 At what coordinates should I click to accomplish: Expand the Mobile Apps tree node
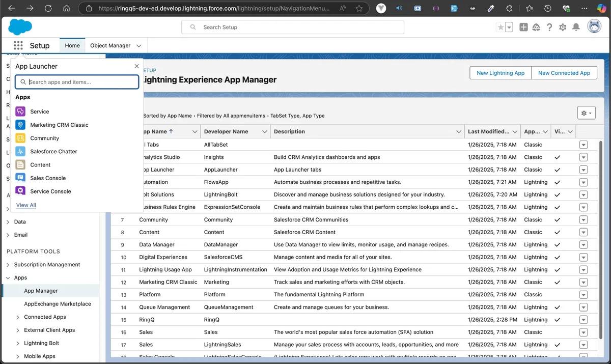(18, 356)
